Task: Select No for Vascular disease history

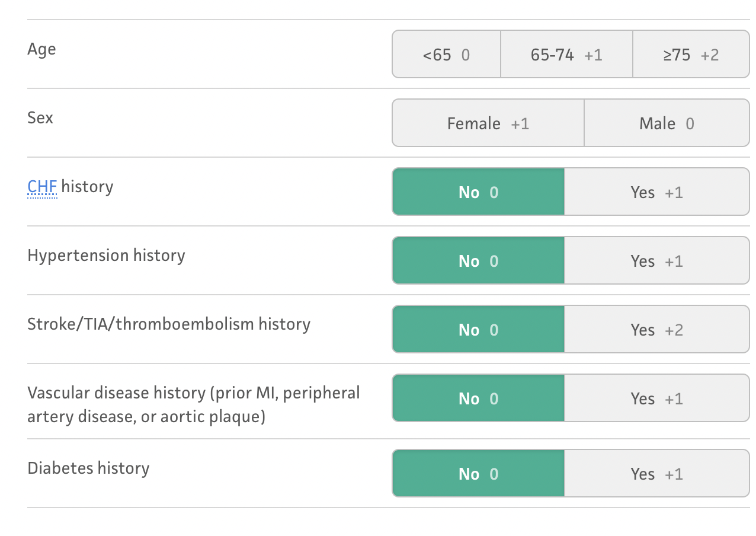Action: 478,398
